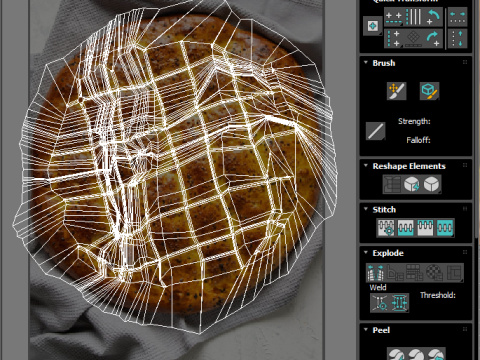Click the Peel rollout title
480x360 pixels.
(381, 330)
